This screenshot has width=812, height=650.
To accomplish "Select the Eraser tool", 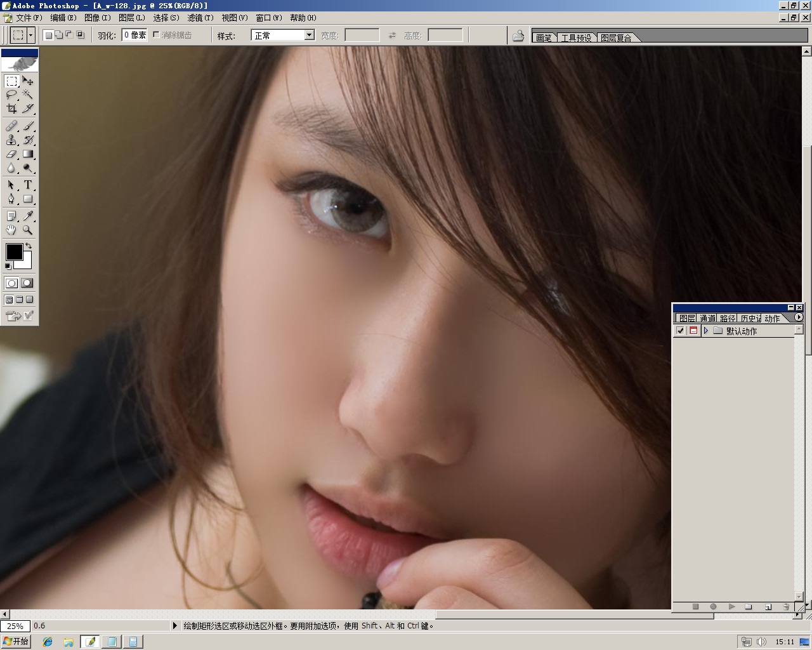I will (11, 154).
